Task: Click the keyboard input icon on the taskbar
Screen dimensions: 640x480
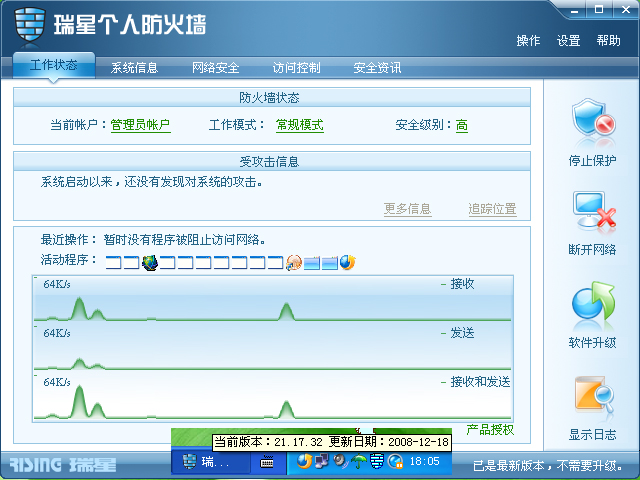Action: coord(267,462)
